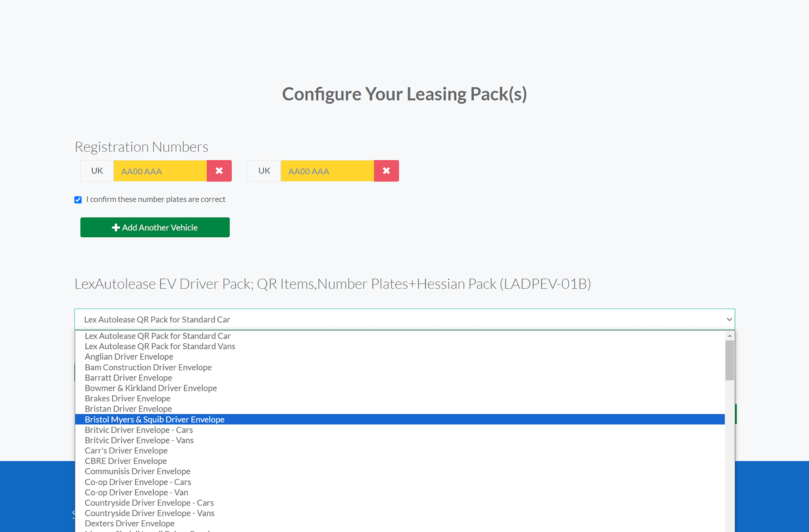Select Dexters Driver Envelope option
809x532 pixels.
click(129, 523)
